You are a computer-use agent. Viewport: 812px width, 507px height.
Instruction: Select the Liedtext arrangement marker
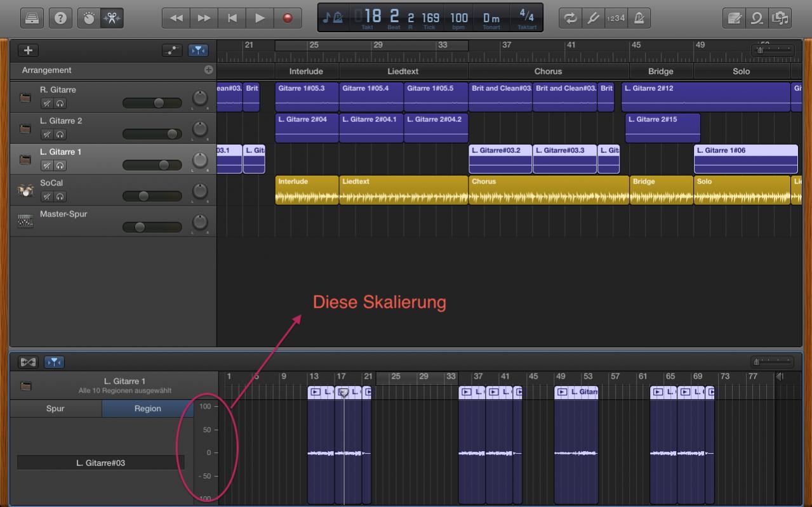point(403,71)
